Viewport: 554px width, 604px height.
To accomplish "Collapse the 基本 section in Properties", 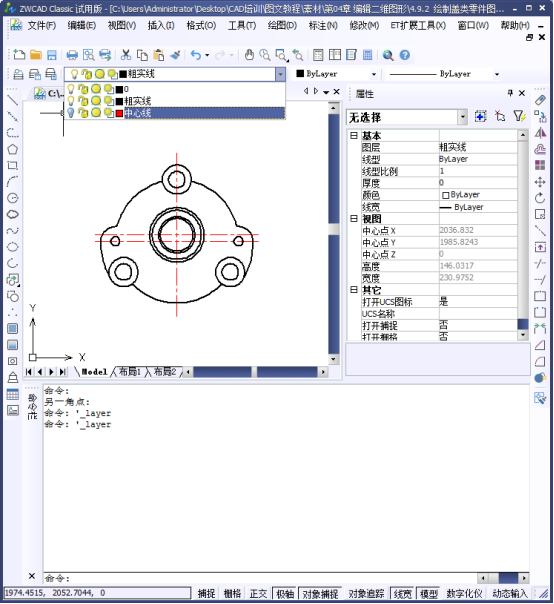I will coord(354,135).
